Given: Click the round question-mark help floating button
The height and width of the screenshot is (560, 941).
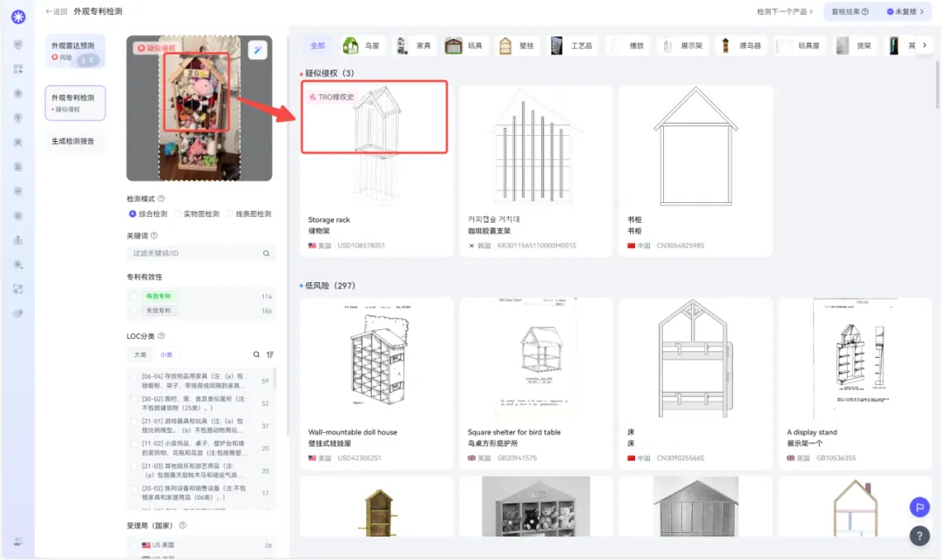Looking at the screenshot, I should coord(919,536).
